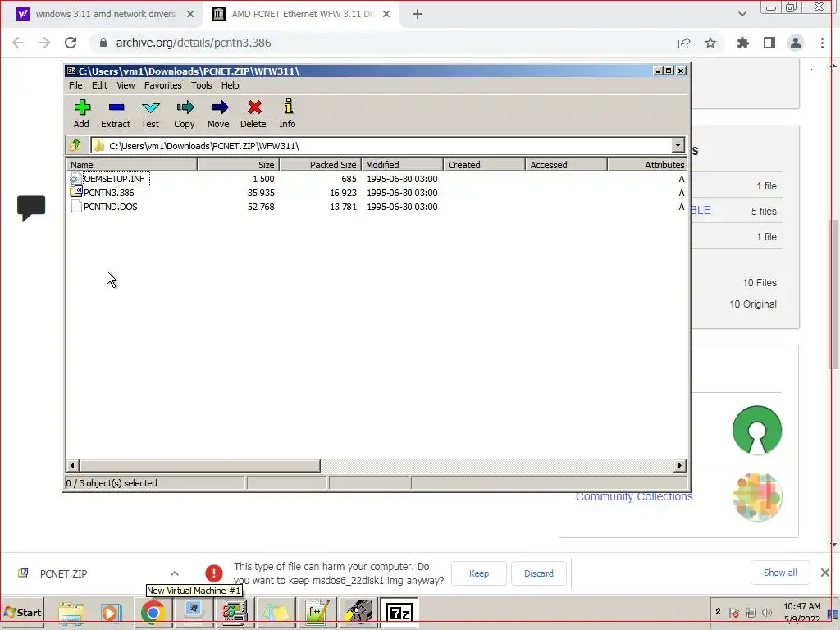The image size is (840, 630).
Task: Open the Tools menu in 7-Zip
Action: (x=202, y=85)
